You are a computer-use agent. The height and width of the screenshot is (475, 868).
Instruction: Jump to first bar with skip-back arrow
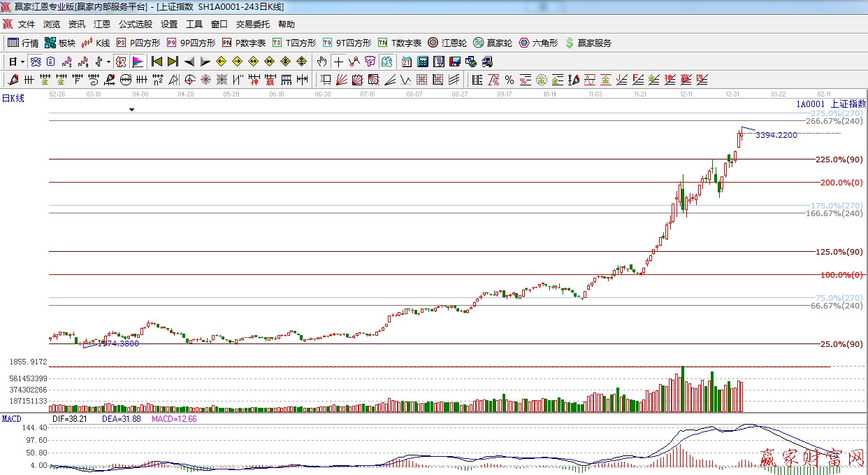click(157, 62)
